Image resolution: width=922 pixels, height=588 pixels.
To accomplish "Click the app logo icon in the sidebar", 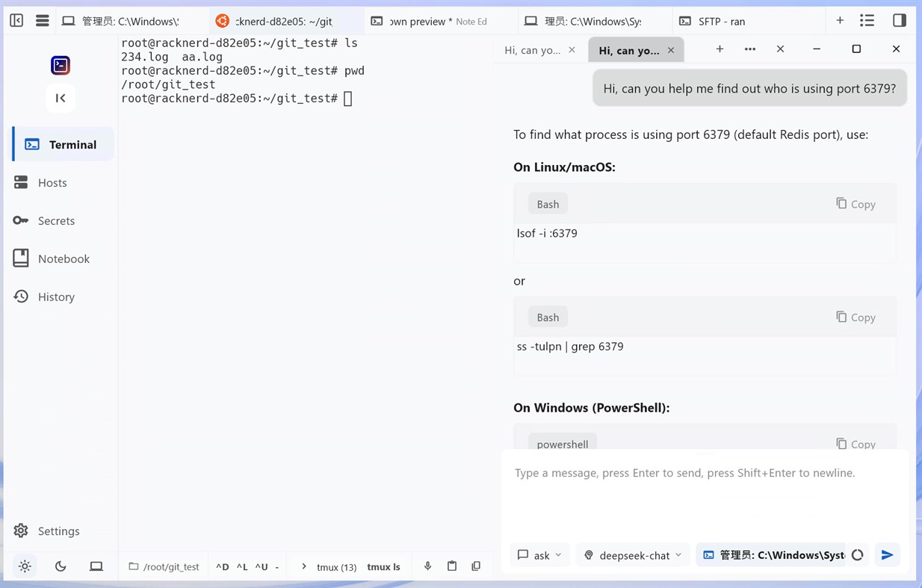I will [61, 65].
